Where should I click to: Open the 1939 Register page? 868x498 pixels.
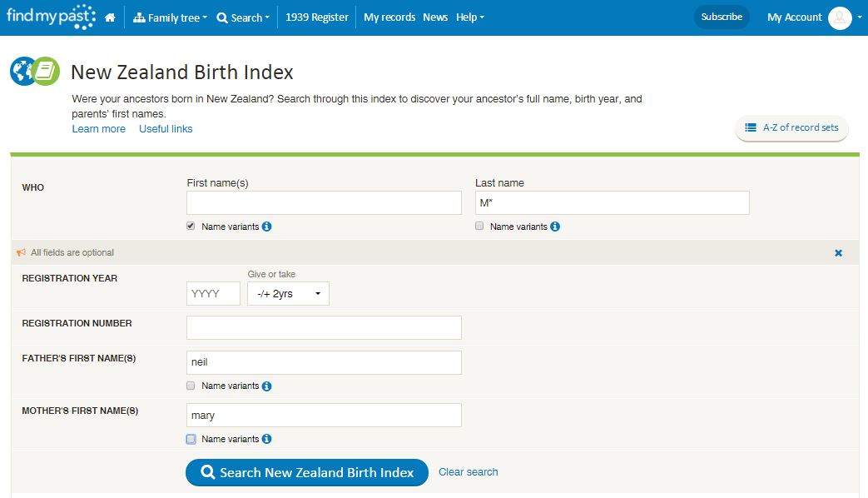(317, 17)
